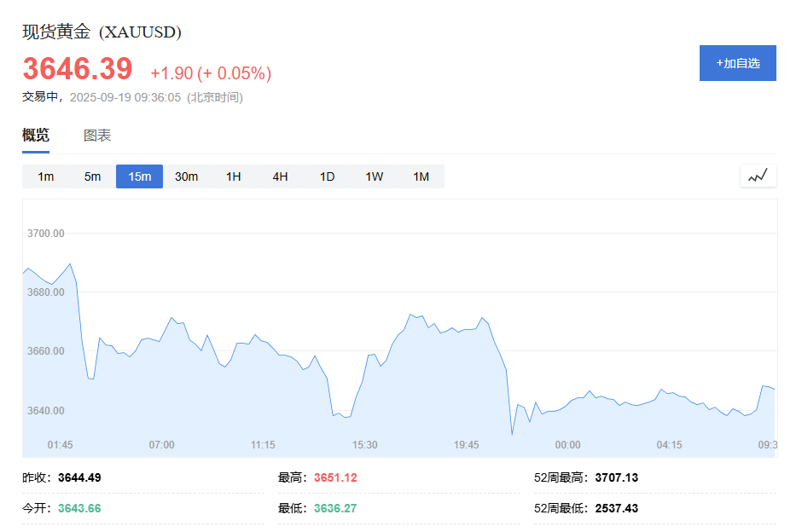Screen dimensions: 802x532
Task: Select the 1W interval
Action: coord(373,176)
